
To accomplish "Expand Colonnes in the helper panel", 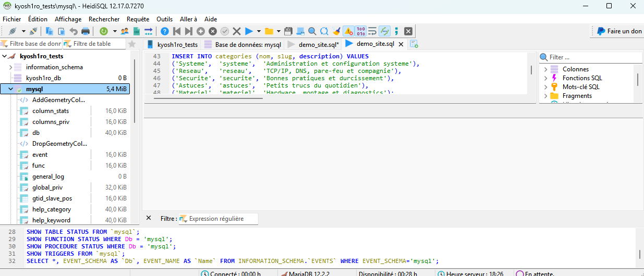I will (x=545, y=69).
